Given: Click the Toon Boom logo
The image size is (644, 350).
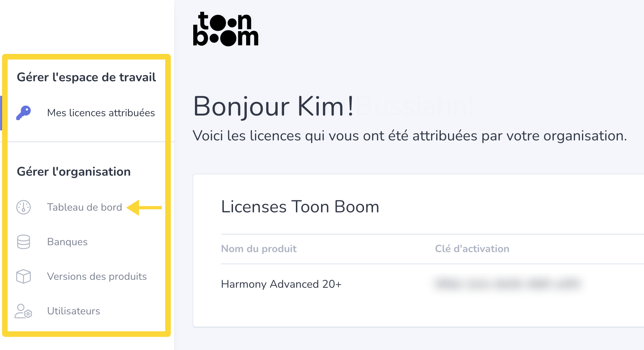Looking at the screenshot, I should [226, 29].
